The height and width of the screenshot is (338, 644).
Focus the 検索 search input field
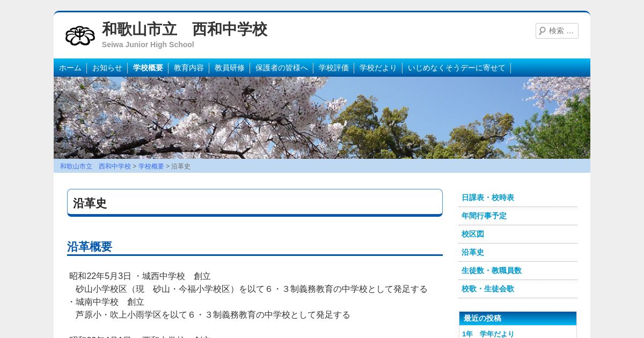[x=557, y=31]
